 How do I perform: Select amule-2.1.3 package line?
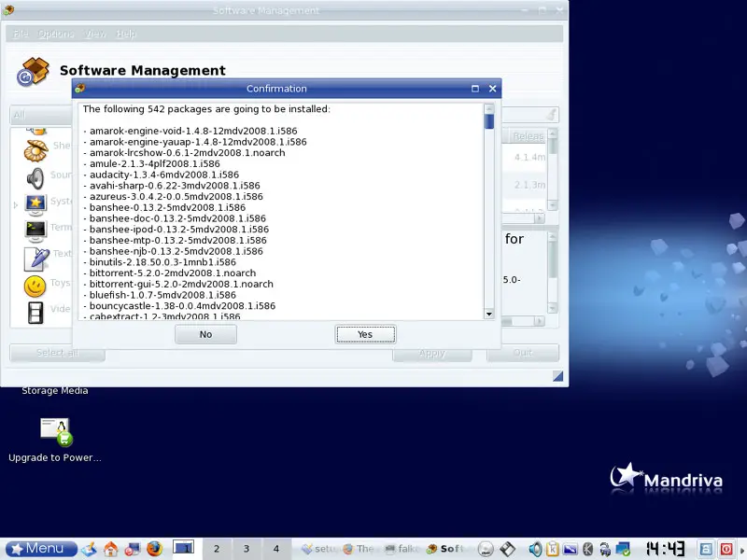click(x=154, y=164)
